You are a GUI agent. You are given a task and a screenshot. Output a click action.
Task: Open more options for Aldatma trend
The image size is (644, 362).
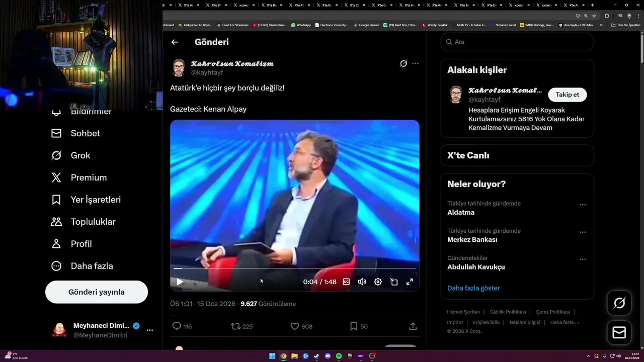click(x=583, y=205)
